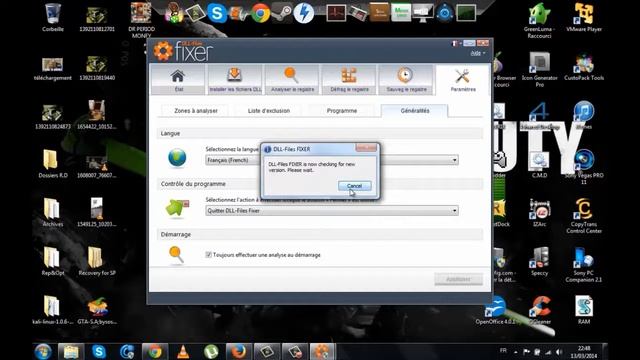Open Corbeille recycle bin on desktop
This screenshot has width=640, height=360.
pyautogui.click(x=53, y=17)
